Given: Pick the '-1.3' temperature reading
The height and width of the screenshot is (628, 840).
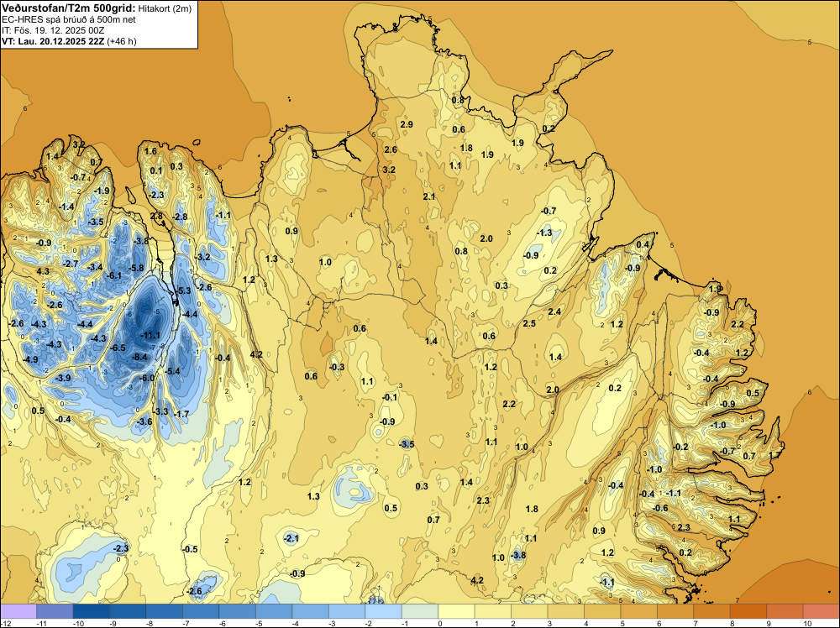Looking at the screenshot, I should pos(544,233).
